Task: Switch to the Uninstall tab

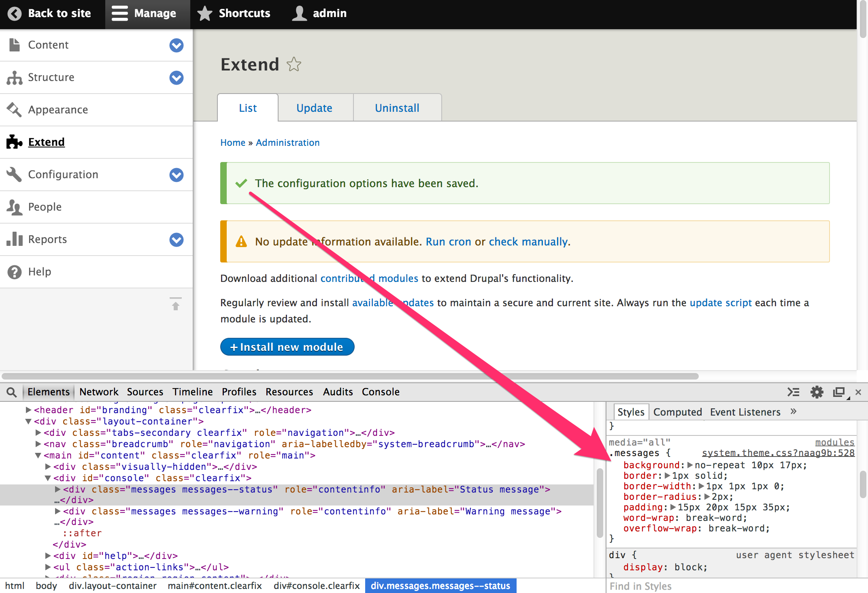Action: pos(397,108)
